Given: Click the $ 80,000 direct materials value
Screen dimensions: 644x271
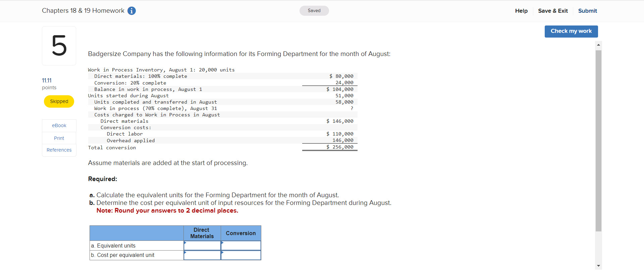Looking at the screenshot, I should point(341,76).
